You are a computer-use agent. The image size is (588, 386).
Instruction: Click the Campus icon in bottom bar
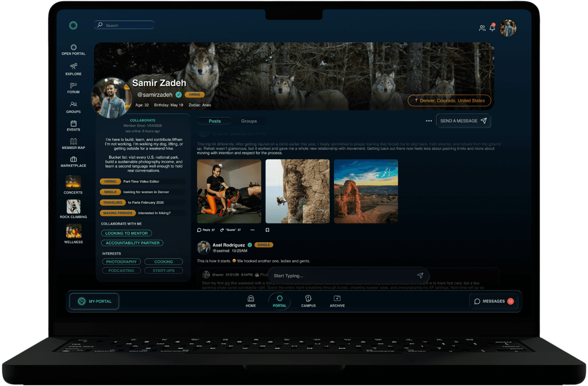point(308,299)
